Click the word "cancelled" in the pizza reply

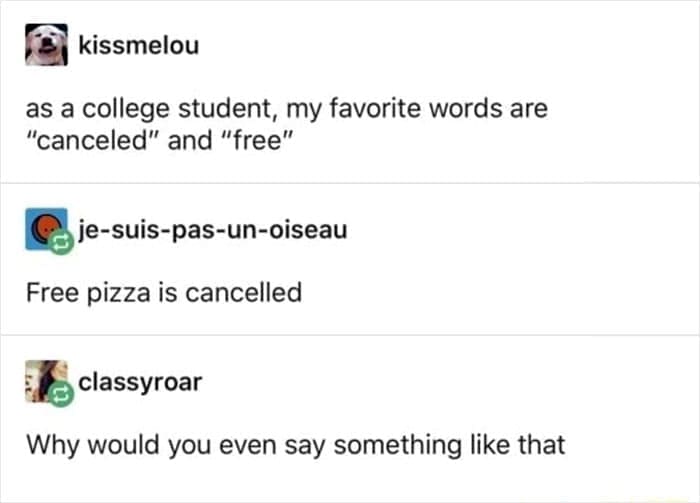[248, 293]
